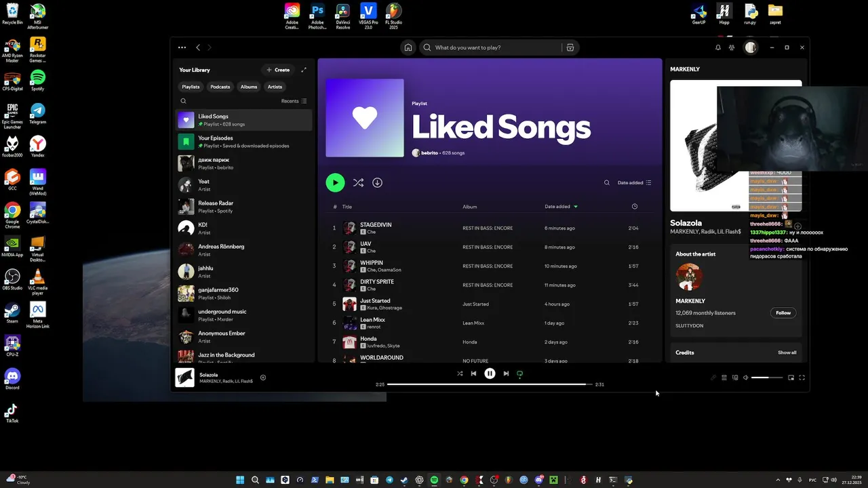Screen dimensions: 868x488
Task: Open Friend Activity icon
Action: (732, 47)
